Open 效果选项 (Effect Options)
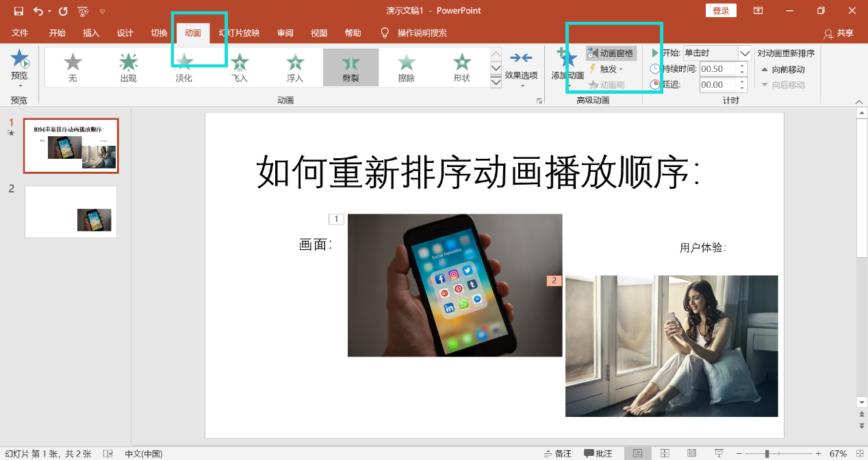This screenshot has height=460, width=868. coord(523,66)
